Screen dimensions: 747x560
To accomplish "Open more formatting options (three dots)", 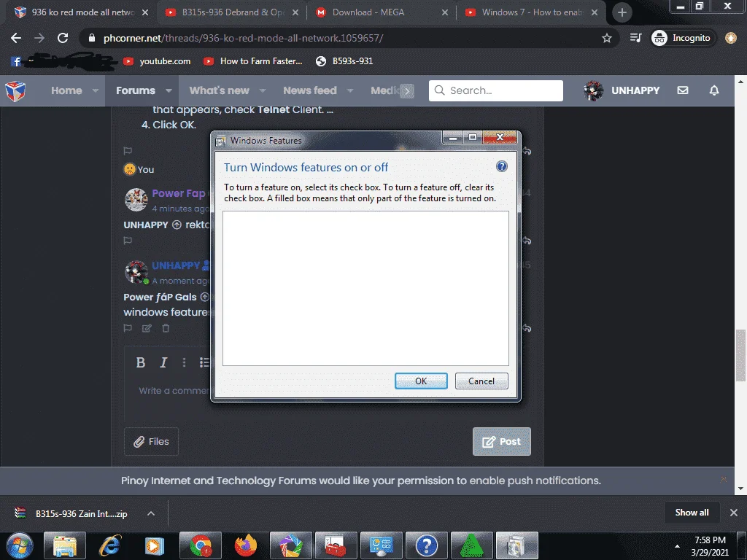I will 184,362.
